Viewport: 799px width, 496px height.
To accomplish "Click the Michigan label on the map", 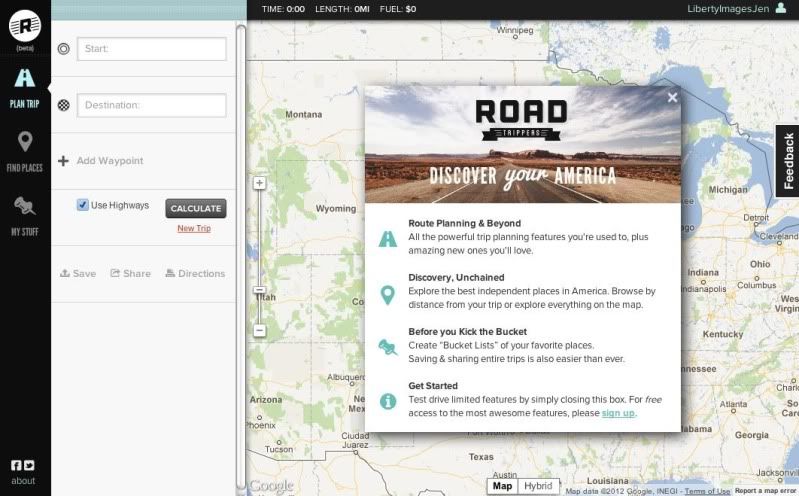I will [728, 190].
